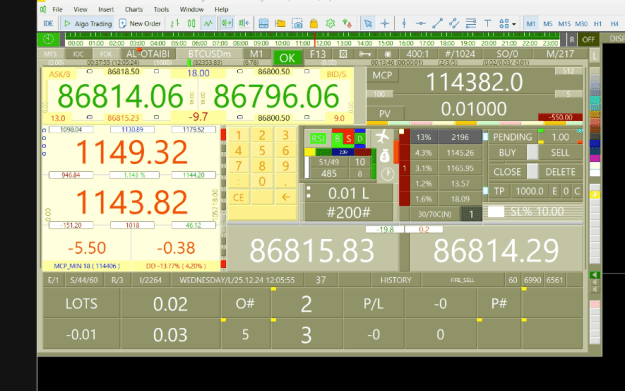Viewport: 625px width, 391px height.
Task: Toggle the switch between CLOSE and DELETE
Action: point(533,172)
